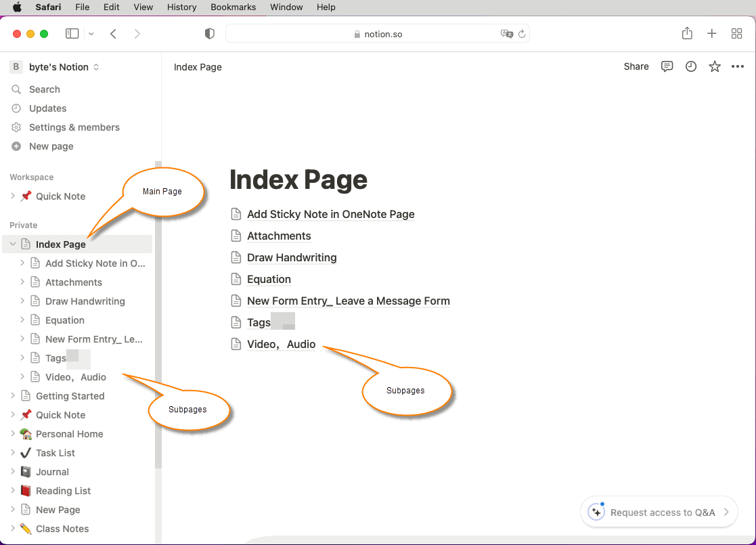Open a new browser tab
The image size is (756, 545).
pos(711,34)
